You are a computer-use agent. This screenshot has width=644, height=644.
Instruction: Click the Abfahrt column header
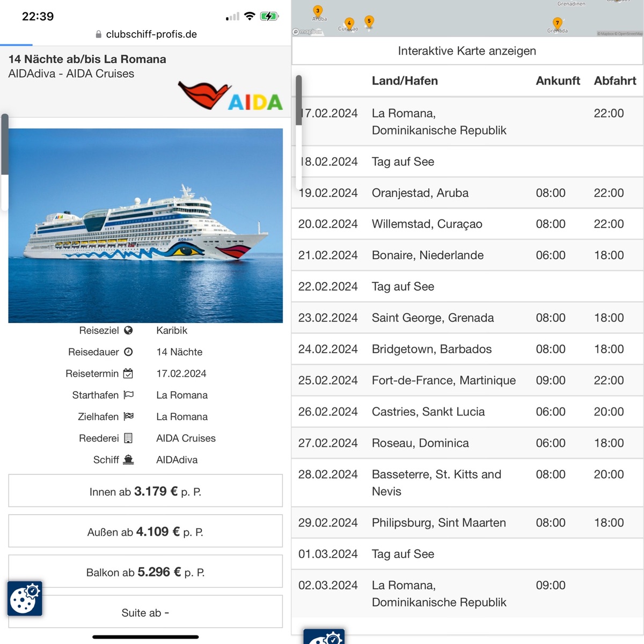point(615,81)
